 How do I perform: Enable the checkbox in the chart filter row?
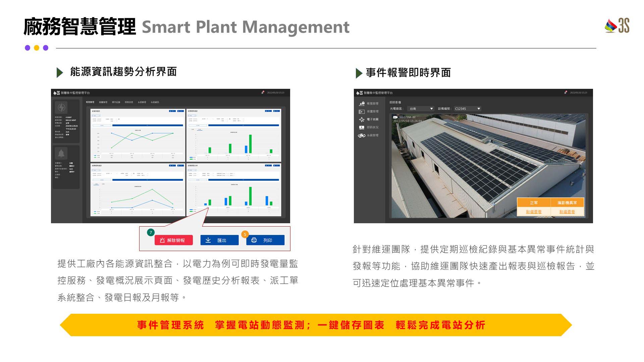[x=119, y=119]
